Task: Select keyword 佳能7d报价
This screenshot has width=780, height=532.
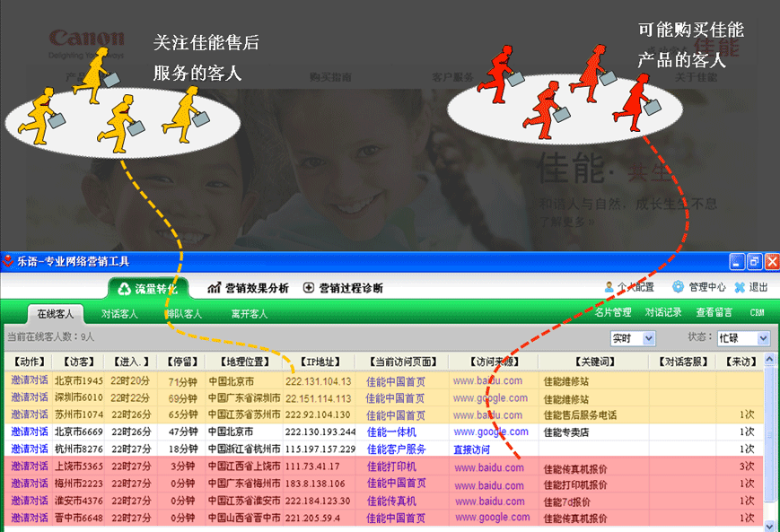Action: pos(567,501)
